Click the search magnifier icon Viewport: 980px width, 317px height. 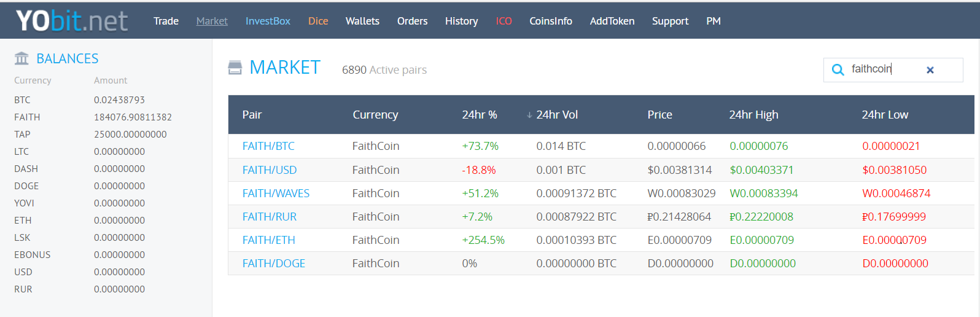(838, 70)
